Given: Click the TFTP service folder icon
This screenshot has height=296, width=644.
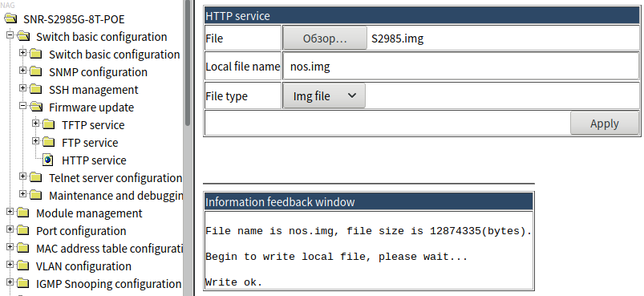Looking at the screenshot, I should tap(49, 125).
